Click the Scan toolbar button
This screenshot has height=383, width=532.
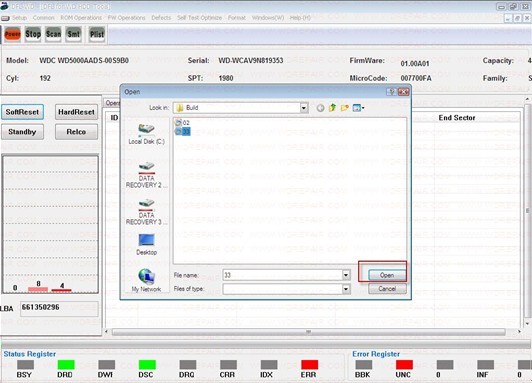pyautogui.click(x=53, y=34)
